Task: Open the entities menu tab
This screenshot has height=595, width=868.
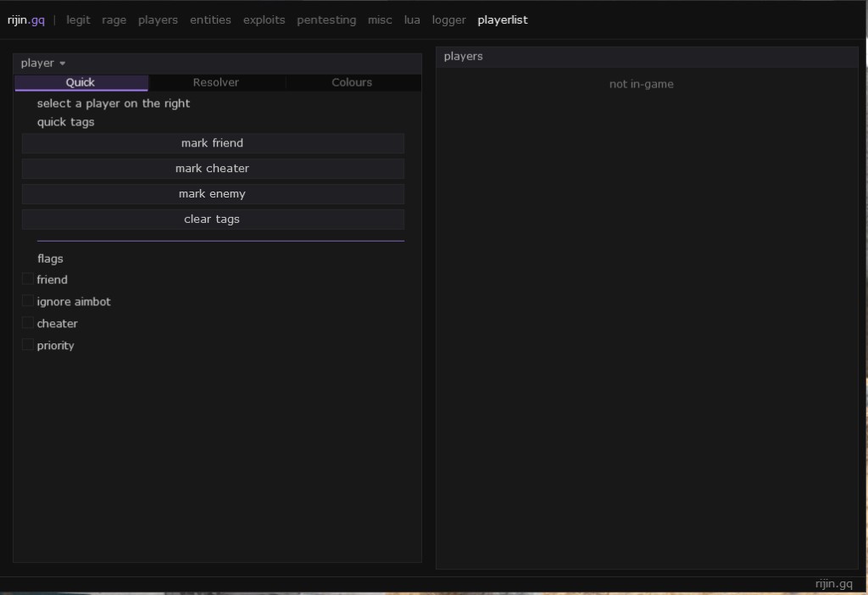Action: tap(210, 20)
